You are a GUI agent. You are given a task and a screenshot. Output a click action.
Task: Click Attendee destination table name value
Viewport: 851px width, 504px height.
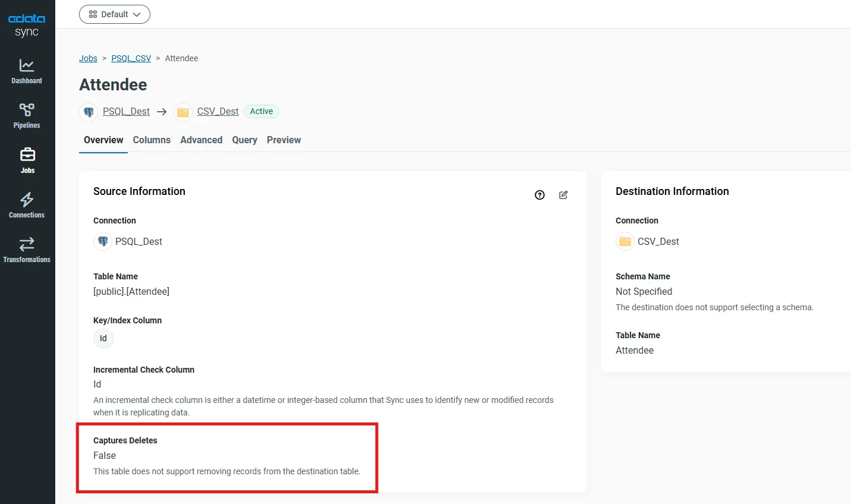(x=635, y=350)
